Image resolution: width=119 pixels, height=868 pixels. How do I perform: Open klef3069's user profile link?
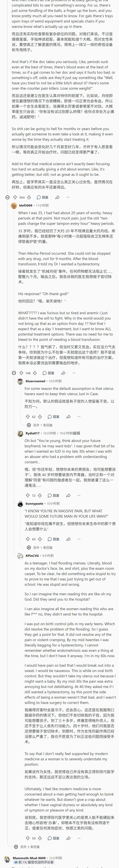(26, 205)
